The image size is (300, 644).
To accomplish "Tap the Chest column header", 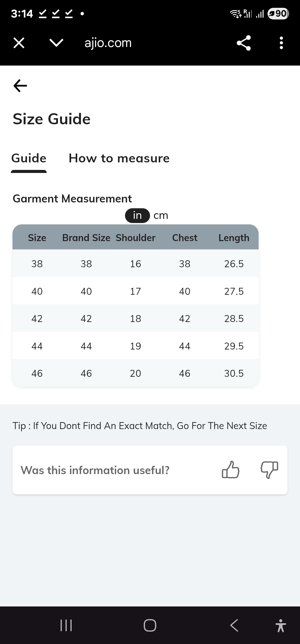I will 185,238.
